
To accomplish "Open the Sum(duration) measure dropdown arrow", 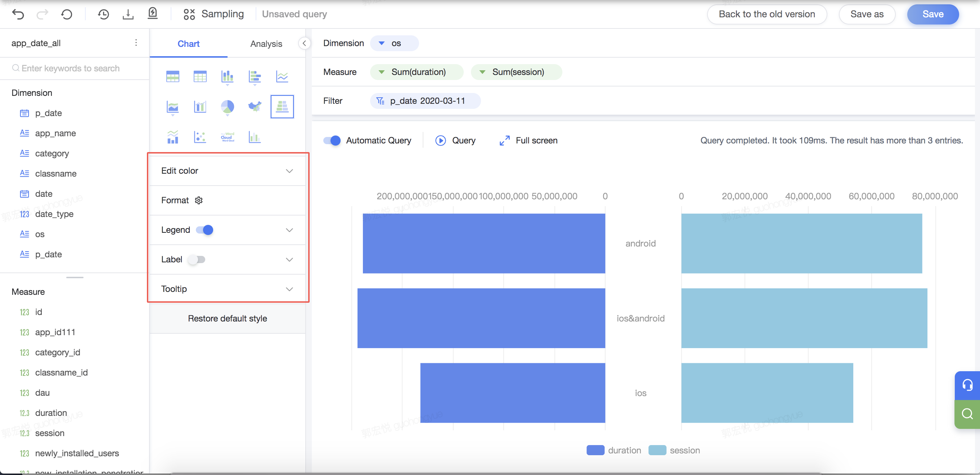I will (x=382, y=72).
